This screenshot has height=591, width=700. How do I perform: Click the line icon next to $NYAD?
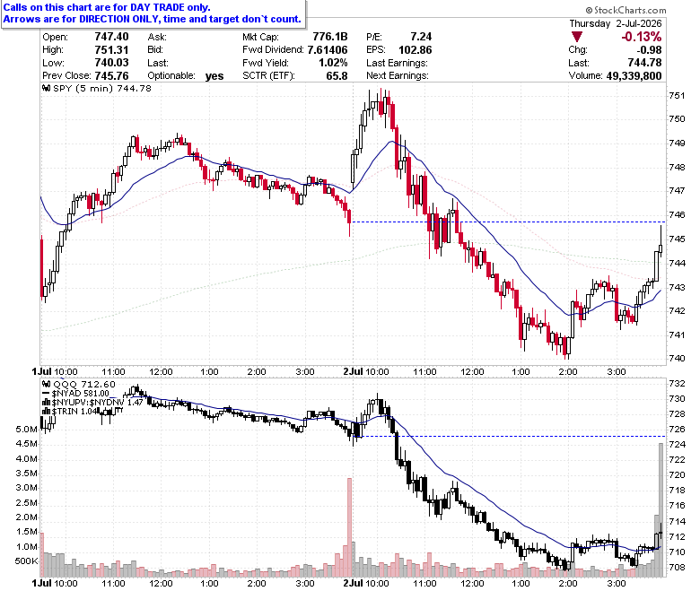(x=46, y=394)
